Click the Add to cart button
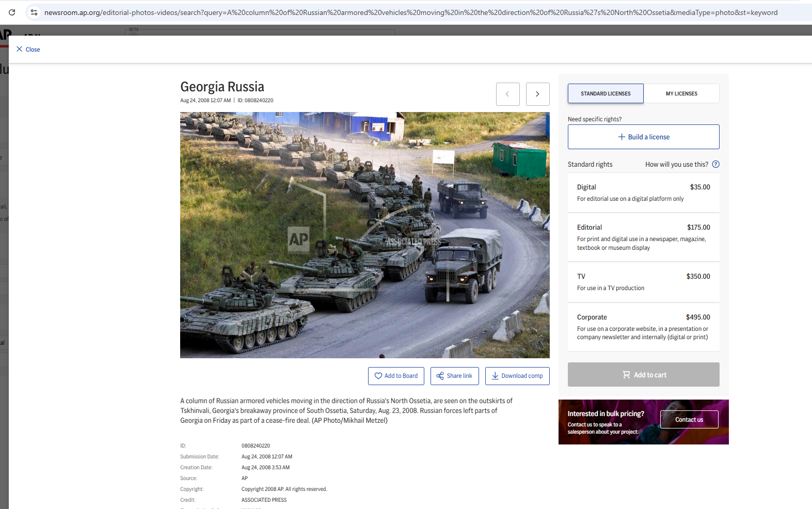This screenshot has width=812, height=509. click(x=643, y=375)
